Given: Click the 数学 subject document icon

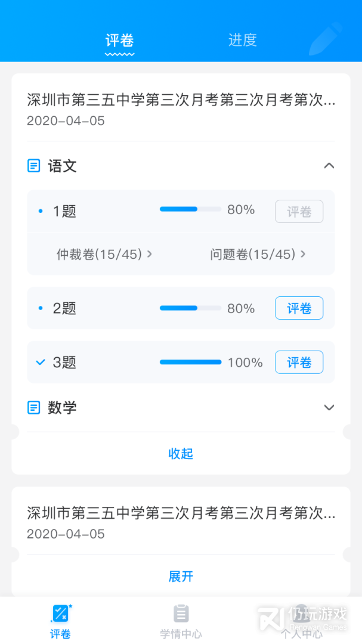Looking at the screenshot, I should [x=34, y=407].
